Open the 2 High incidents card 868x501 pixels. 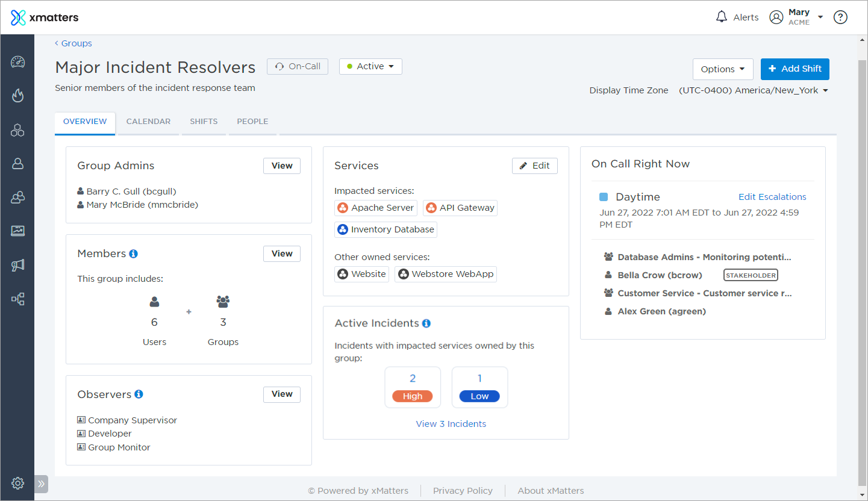tap(413, 387)
